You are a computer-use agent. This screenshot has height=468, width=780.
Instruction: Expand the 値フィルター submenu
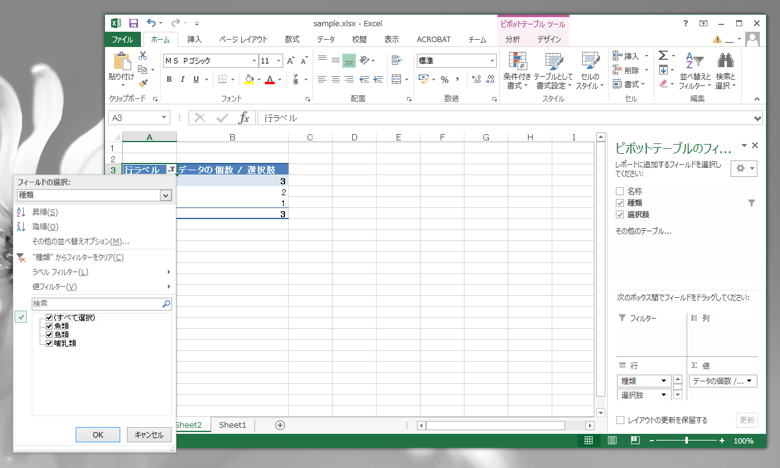point(95,286)
